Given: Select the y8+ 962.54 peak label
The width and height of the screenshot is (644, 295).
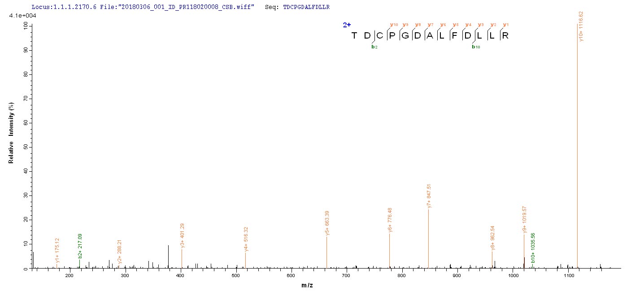Looking at the screenshot, I should pos(493,238).
